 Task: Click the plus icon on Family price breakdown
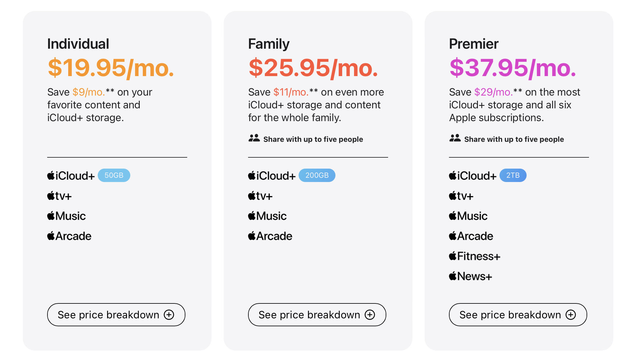pyautogui.click(x=370, y=315)
